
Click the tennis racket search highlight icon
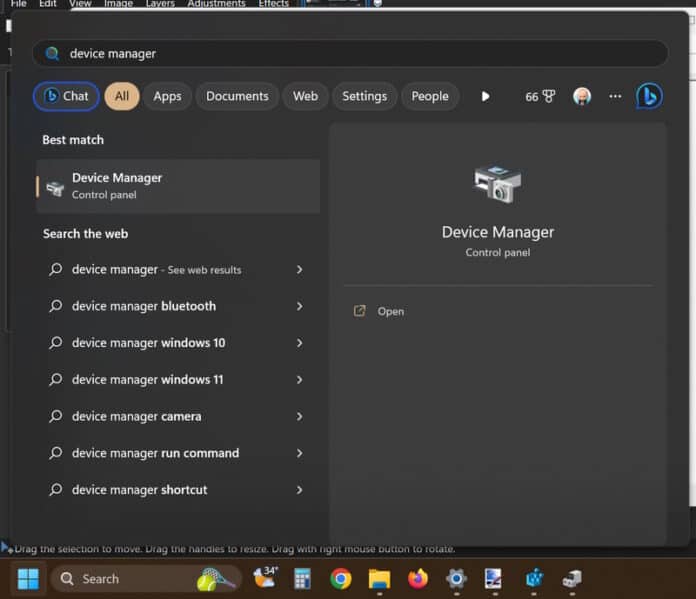point(215,579)
